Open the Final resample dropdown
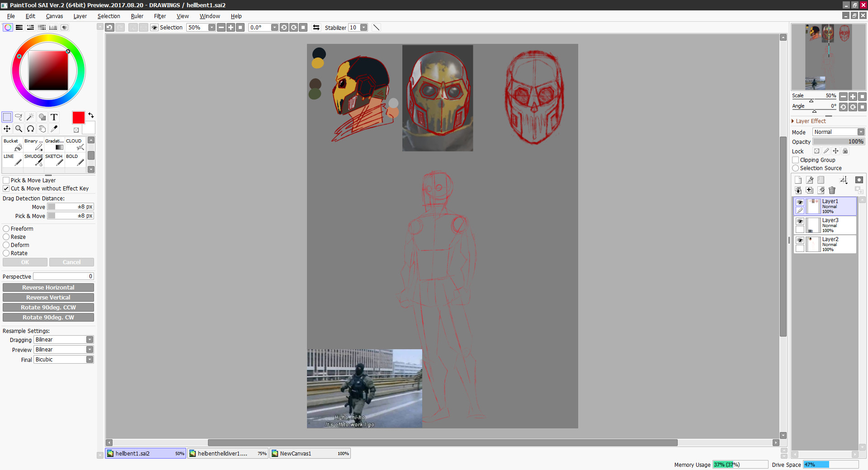Image resolution: width=868 pixels, height=470 pixels. pos(90,360)
